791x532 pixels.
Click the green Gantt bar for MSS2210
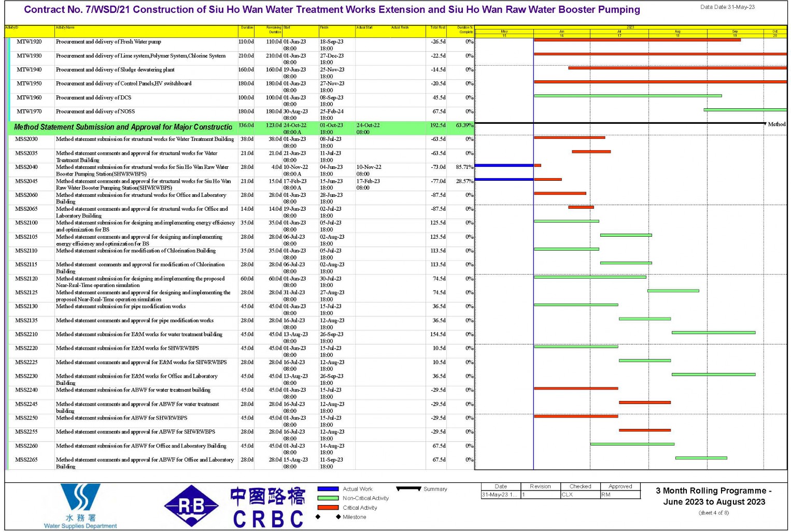pyautogui.click(x=713, y=333)
